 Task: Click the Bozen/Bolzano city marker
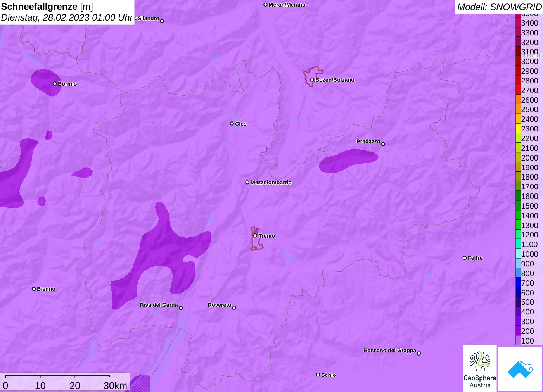(312, 80)
